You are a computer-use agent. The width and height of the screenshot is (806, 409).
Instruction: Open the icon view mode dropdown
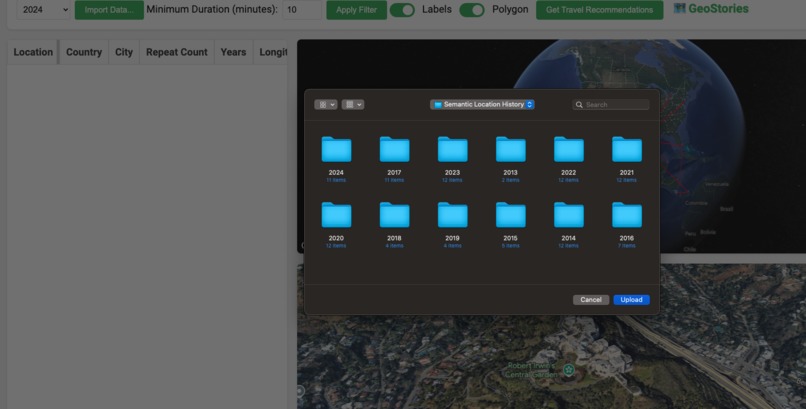326,105
